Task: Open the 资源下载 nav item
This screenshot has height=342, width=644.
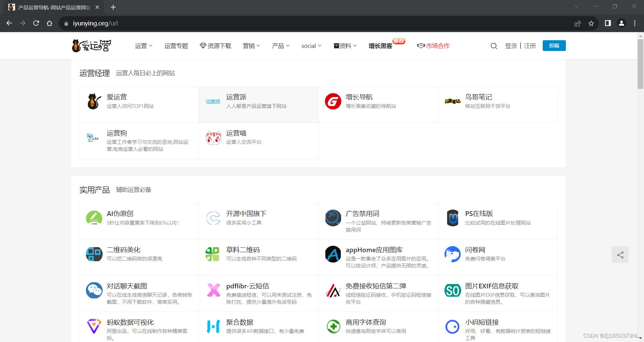Action: (x=215, y=46)
